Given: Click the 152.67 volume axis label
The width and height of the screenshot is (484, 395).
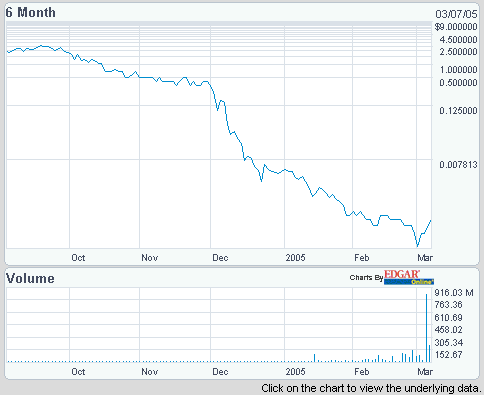Looking at the screenshot, I should pos(448,355).
